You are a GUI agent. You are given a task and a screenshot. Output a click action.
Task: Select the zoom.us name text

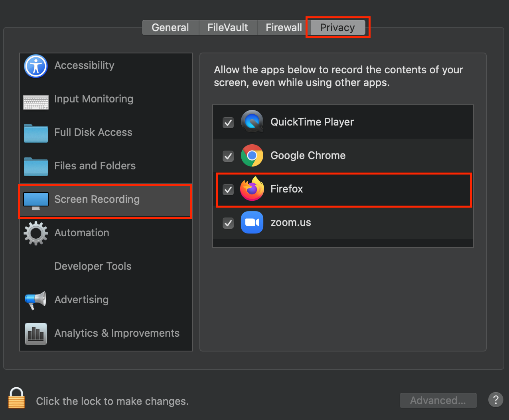pos(291,222)
